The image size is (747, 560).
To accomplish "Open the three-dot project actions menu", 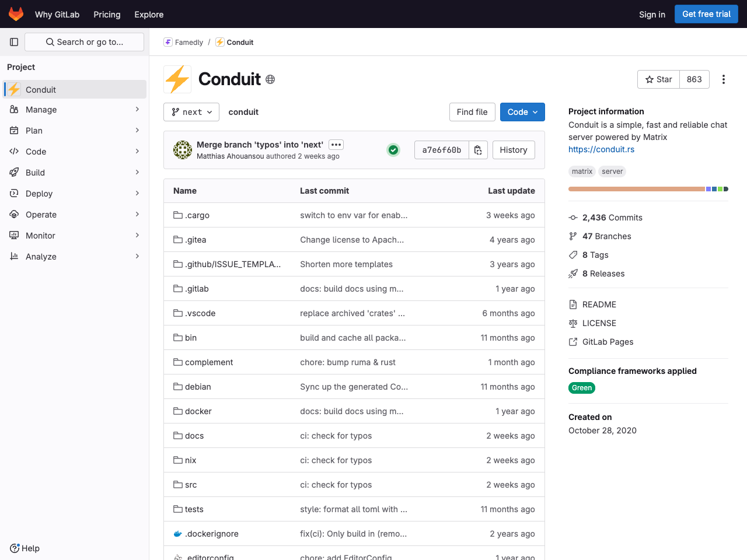I will (724, 79).
